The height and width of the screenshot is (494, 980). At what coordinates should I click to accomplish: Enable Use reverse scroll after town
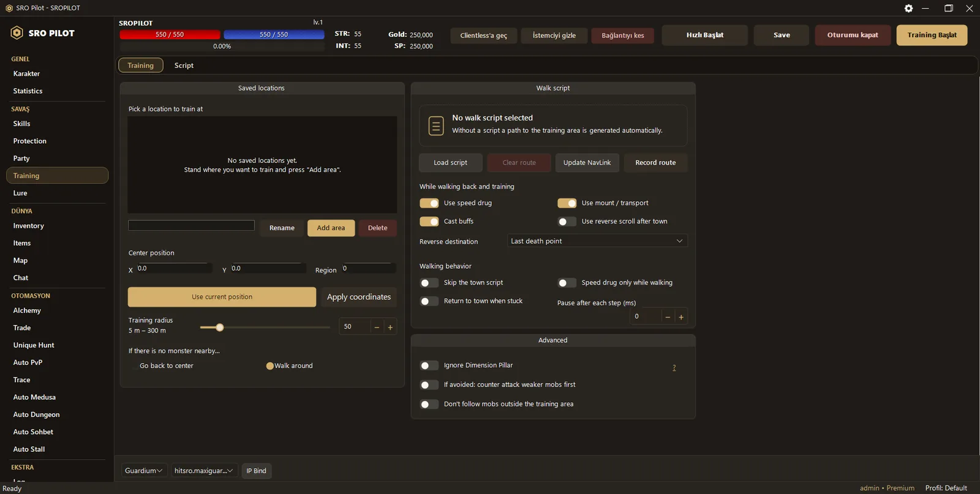click(567, 222)
